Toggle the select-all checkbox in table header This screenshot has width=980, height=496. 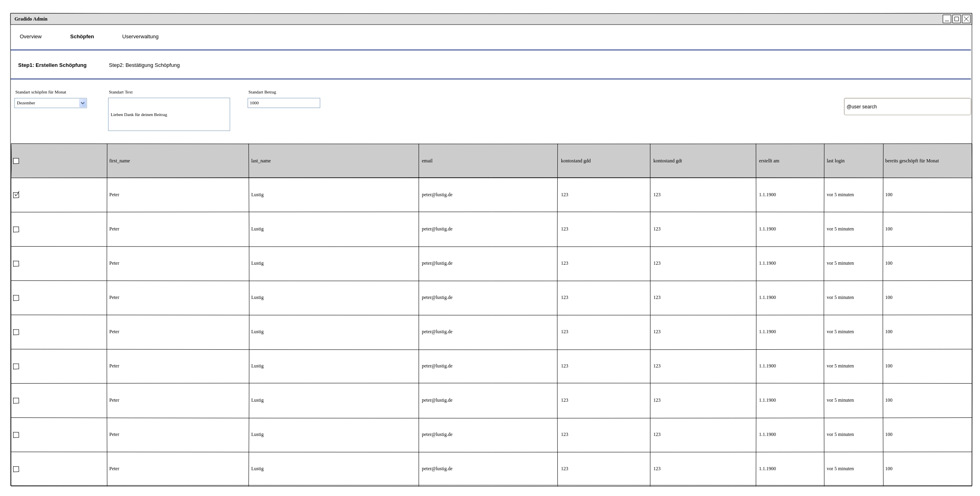tap(16, 161)
